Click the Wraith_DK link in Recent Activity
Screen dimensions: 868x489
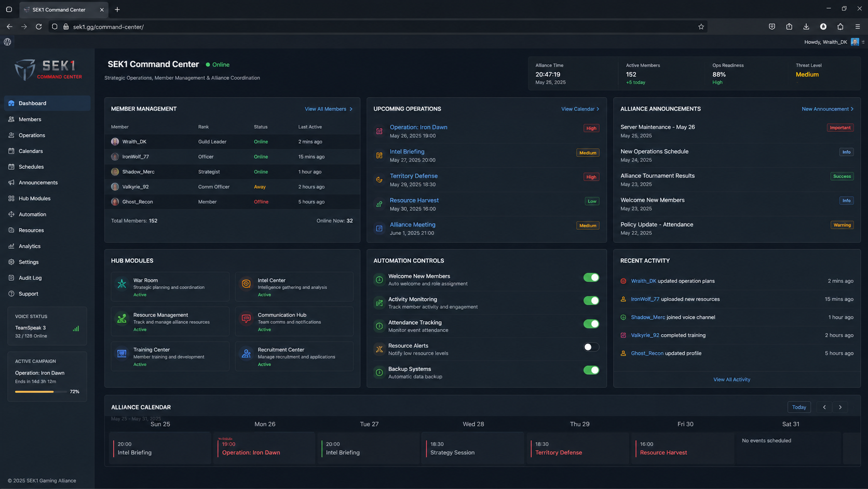643,281
